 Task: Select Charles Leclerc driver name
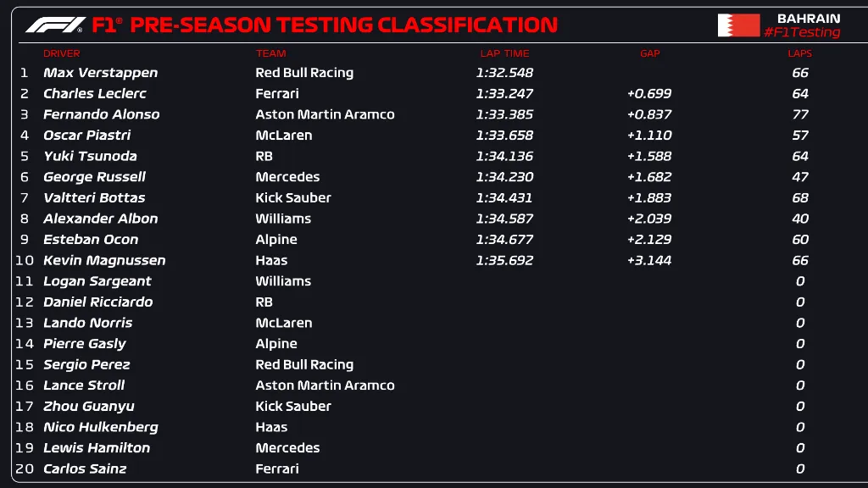tap(95, 94)
